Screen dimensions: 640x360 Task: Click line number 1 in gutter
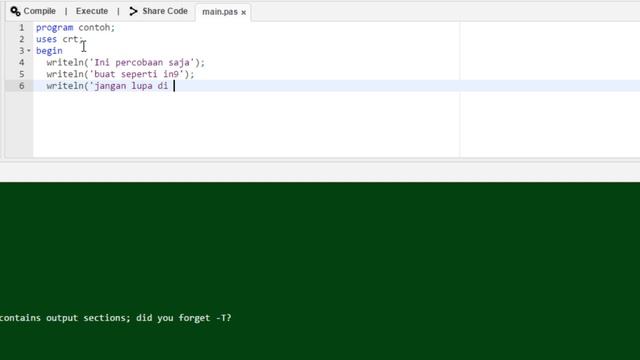[22, 27]
